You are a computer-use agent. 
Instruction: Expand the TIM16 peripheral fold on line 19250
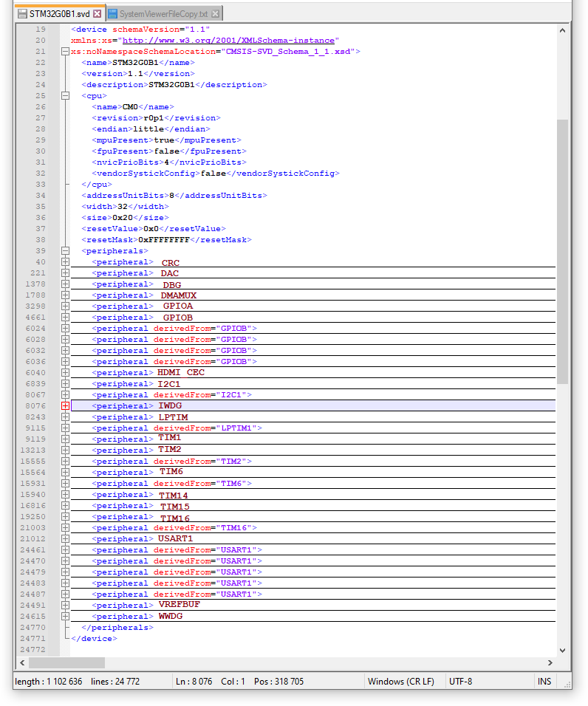coord(65,517)
